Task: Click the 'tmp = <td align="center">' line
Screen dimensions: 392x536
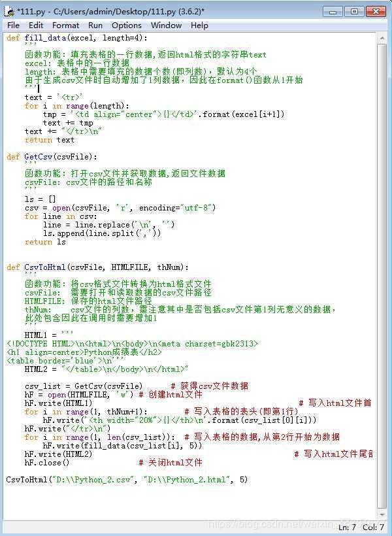Action: [164, 114]
